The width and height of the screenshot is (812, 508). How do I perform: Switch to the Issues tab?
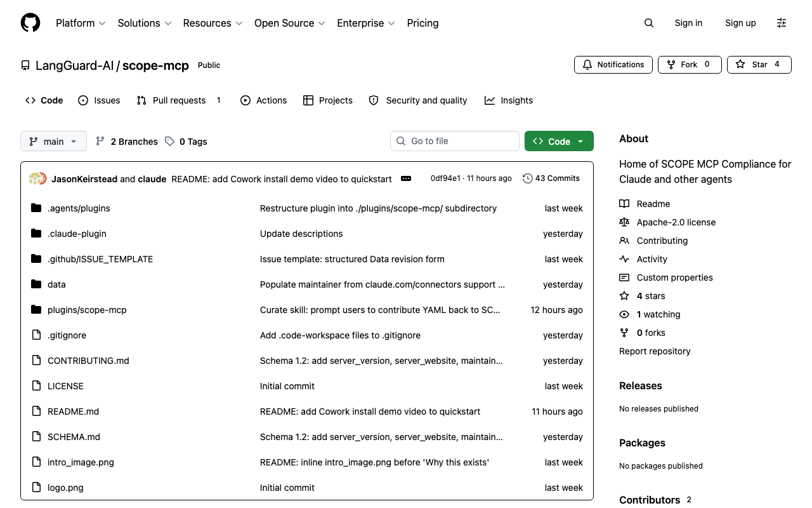point(99,100)
